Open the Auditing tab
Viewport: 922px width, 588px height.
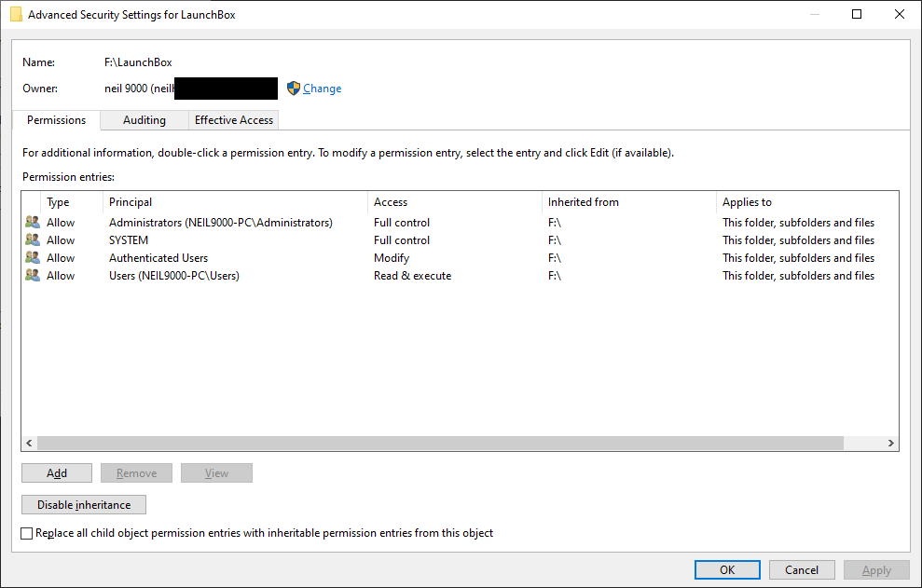(144, 120)
